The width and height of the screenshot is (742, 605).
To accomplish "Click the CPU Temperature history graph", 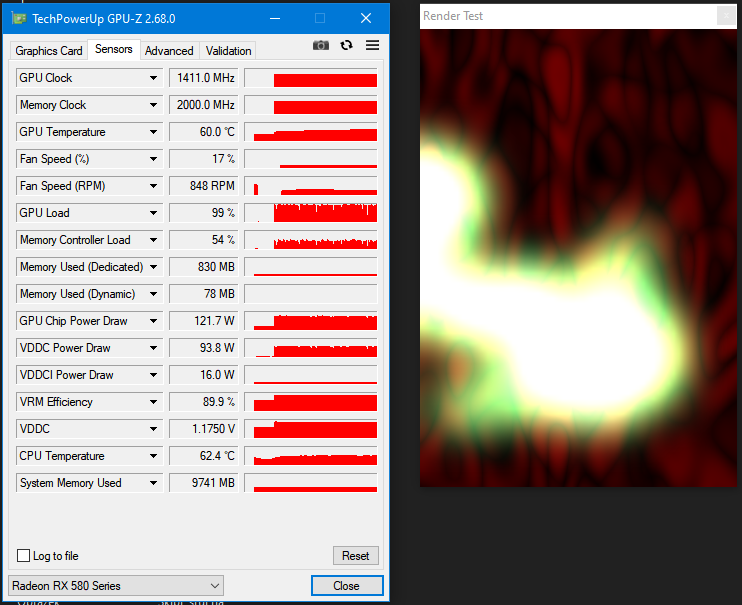I will [x=311, y=456].
